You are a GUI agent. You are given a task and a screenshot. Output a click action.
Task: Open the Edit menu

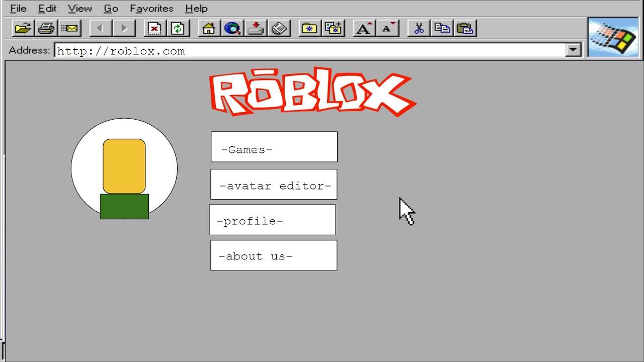pyautogui.click(x=47, y=9)
